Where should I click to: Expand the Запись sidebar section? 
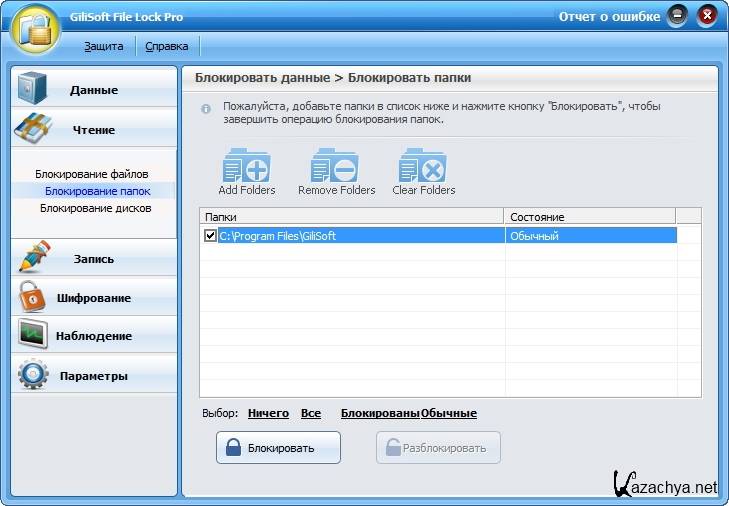coord(93,258)
